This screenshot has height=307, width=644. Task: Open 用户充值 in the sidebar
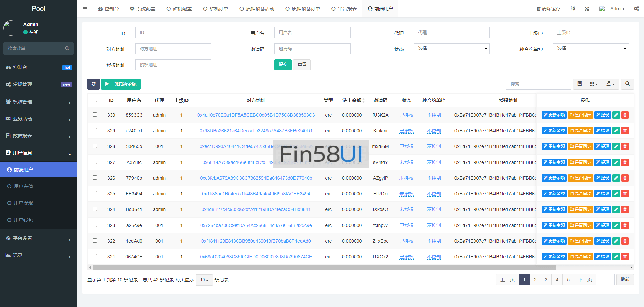coord(23,186)
